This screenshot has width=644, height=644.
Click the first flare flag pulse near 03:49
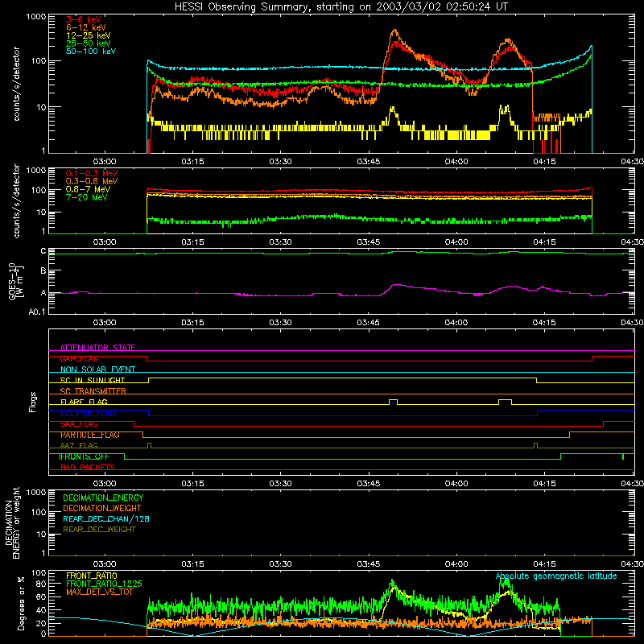[393, 401]
